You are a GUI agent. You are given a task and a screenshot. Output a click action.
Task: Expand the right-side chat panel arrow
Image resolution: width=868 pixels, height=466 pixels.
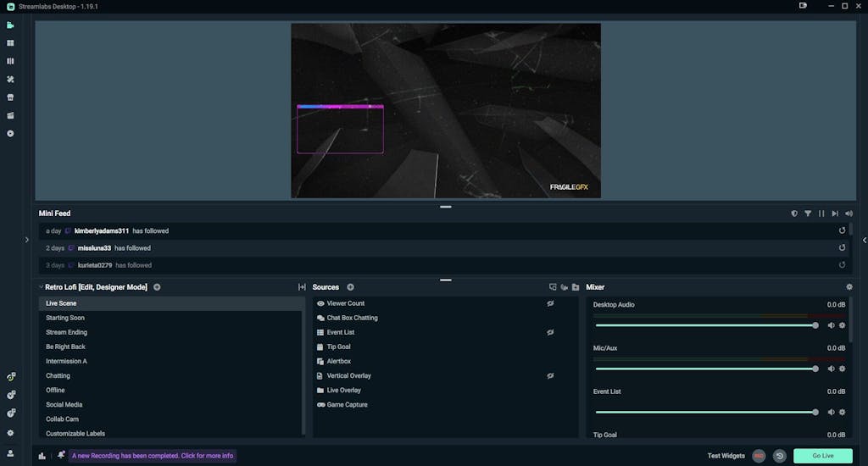(x=864, y=240)
